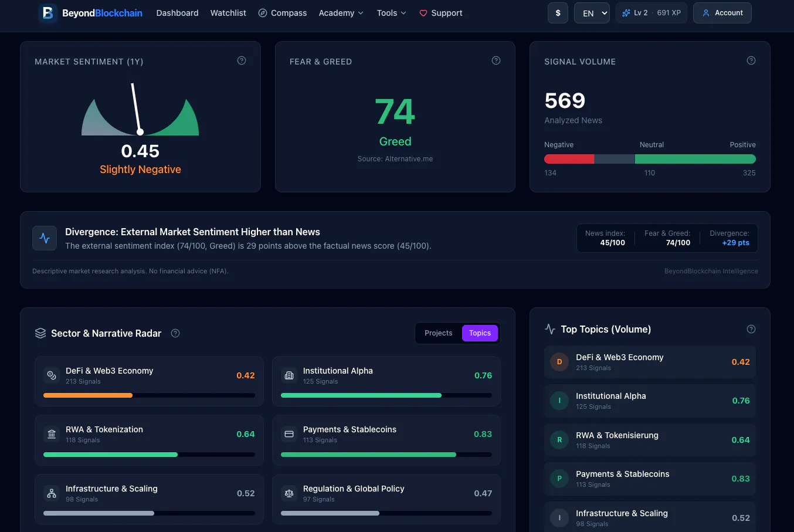
Task: Open the Watchlist page
Action: click(x=228, y=13)
